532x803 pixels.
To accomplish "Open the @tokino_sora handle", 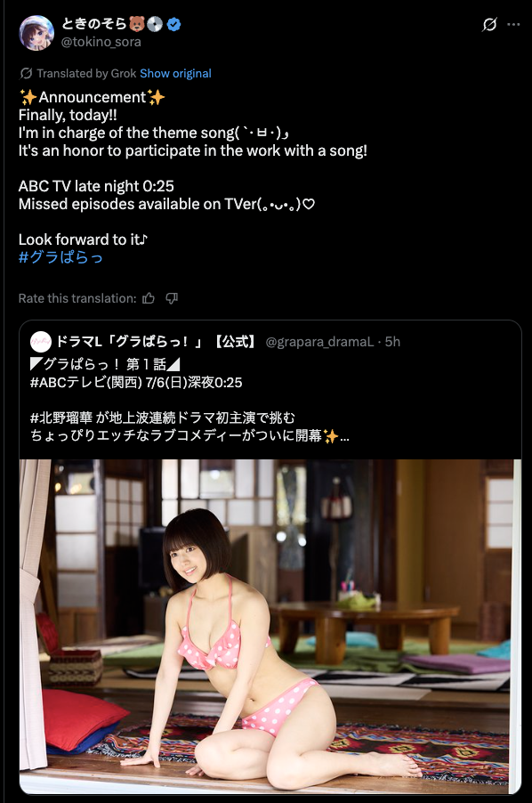I will [101, 42].
